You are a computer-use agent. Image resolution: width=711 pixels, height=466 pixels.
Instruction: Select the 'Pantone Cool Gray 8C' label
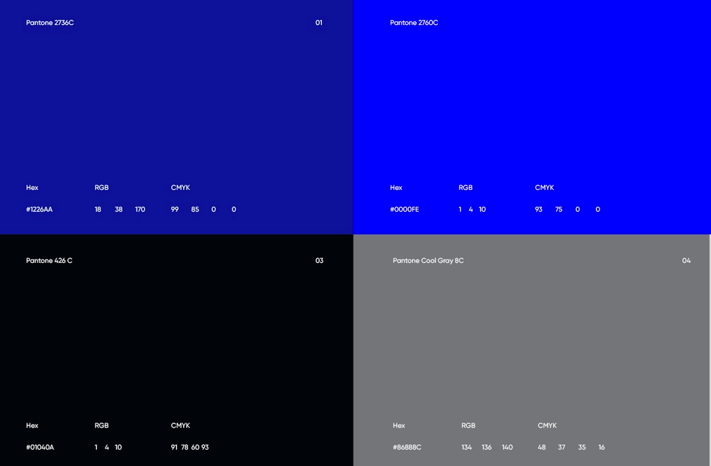[428, 261]
